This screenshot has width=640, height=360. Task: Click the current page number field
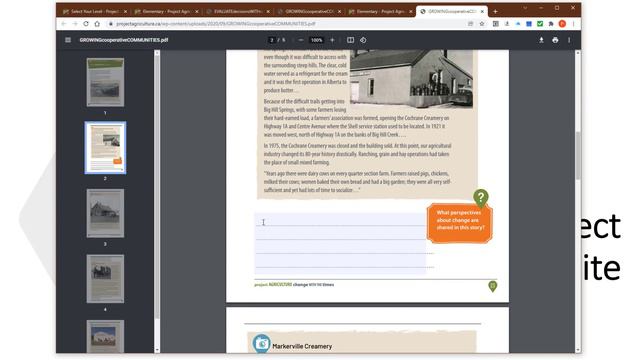coord(272,40)
